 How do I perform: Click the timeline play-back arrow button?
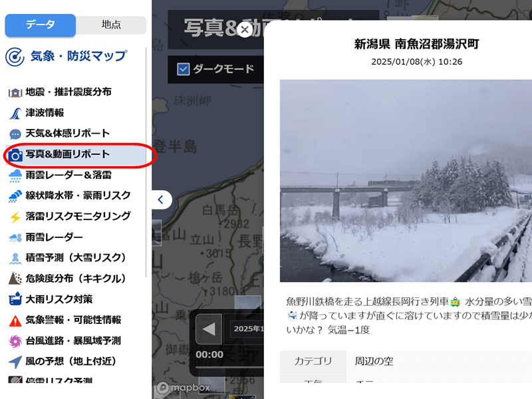(209, 329)
